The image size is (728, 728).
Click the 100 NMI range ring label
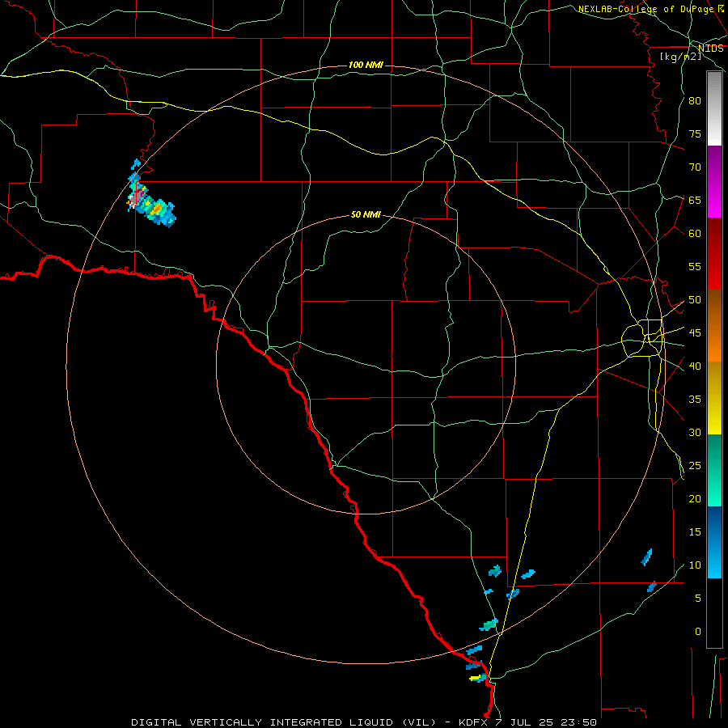click(x=366, y=65)
